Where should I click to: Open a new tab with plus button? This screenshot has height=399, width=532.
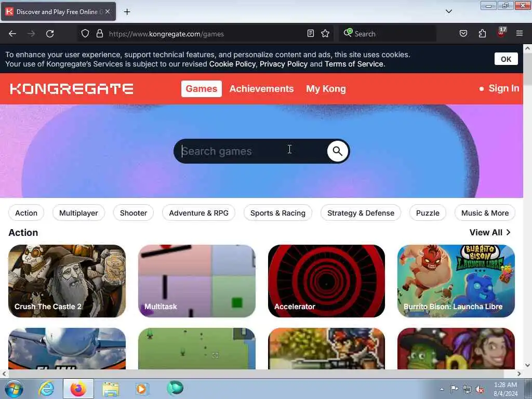(127, 12)
